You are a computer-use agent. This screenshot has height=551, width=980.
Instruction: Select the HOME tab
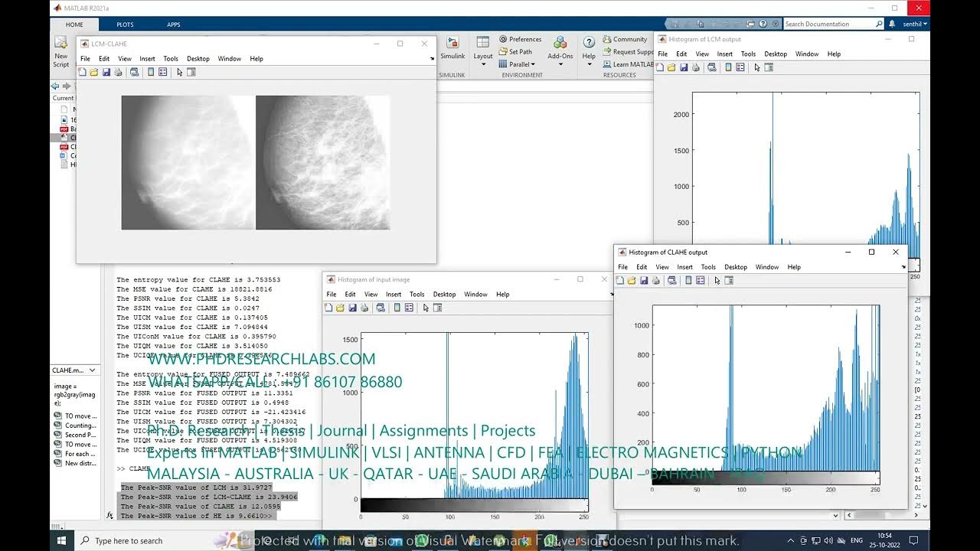[x=74, y=24]
